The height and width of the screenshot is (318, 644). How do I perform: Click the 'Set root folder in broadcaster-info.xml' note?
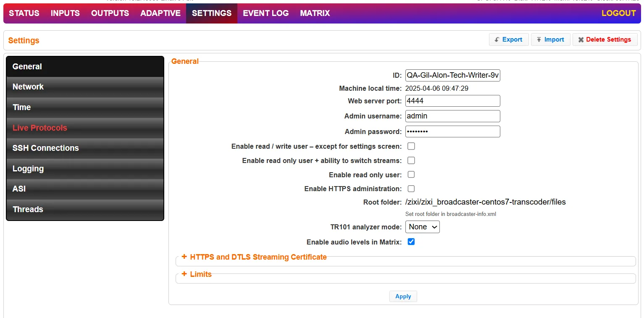[x=451, y=214]
